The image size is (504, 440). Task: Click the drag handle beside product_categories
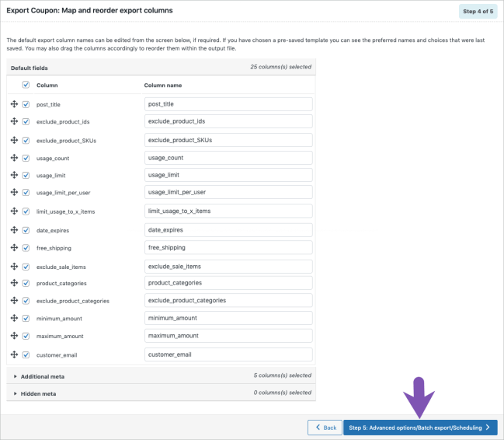14,283
